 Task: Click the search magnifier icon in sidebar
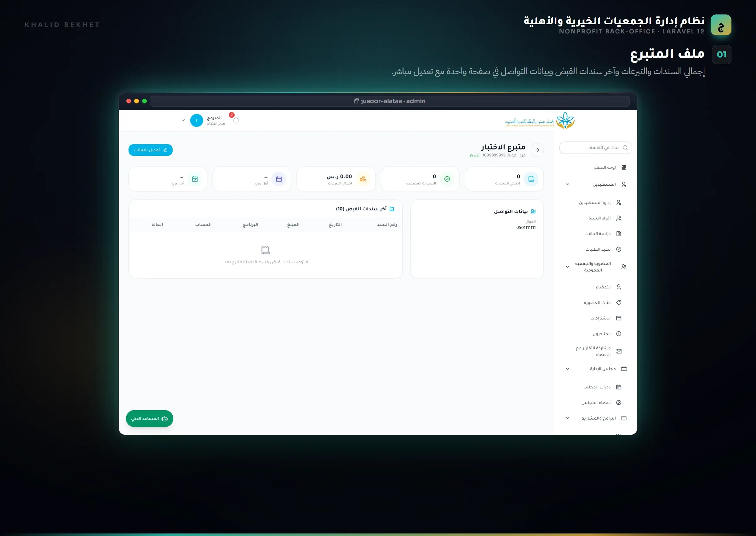pyautogui.click(x=625, y=148)
